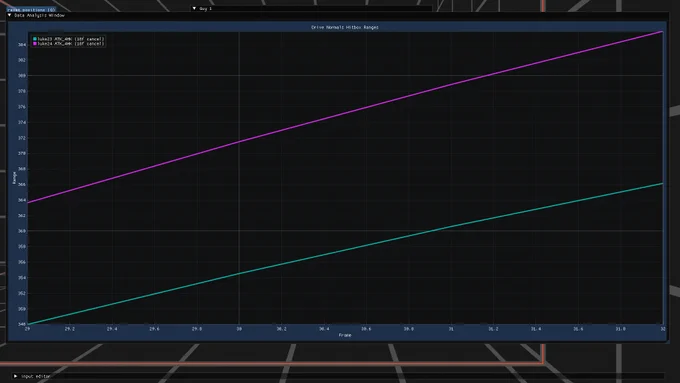This screenshot has width=680, height=383.
Task: Click the Range y-axis label
Action: 14,178
